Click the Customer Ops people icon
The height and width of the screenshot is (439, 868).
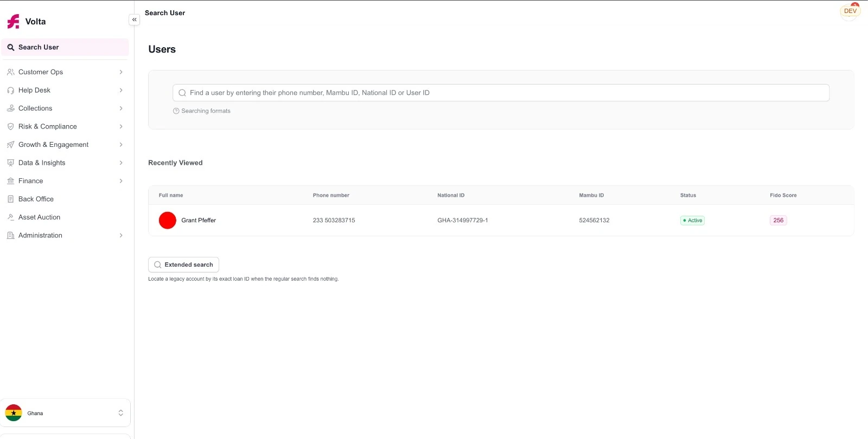(x=11, y=72)
